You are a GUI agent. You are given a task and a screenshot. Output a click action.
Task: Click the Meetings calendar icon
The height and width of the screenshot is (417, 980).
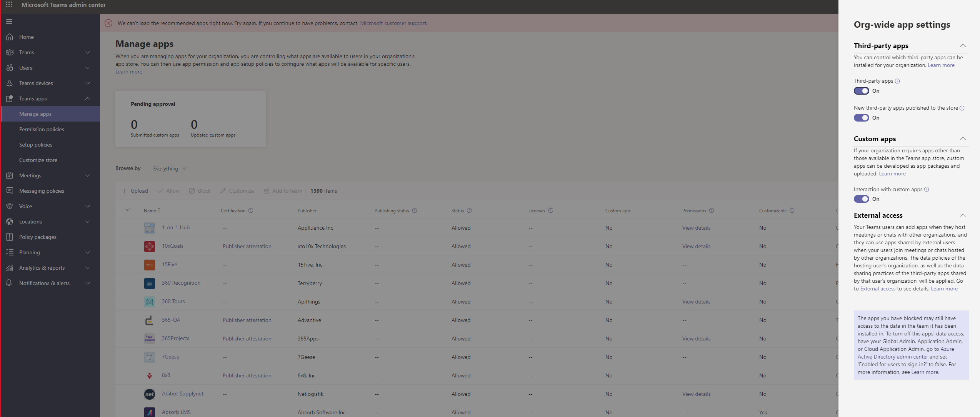click(x=10, y=175)
